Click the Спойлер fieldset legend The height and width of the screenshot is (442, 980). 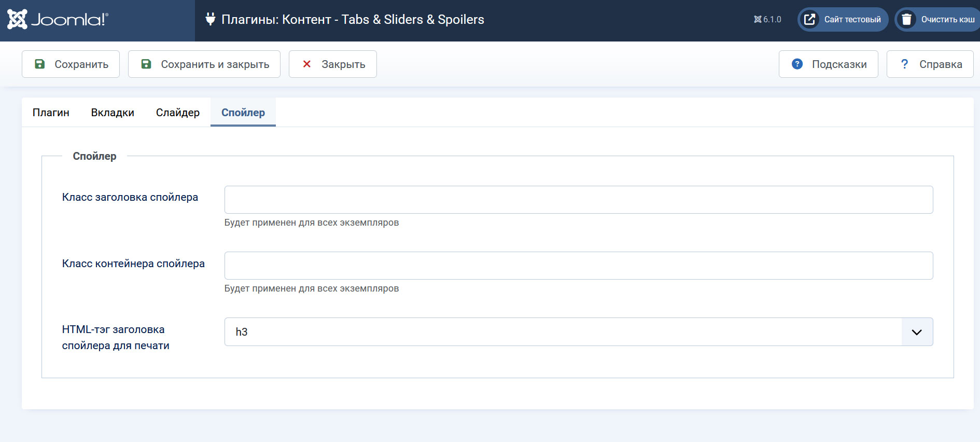[x=94, y=156]
